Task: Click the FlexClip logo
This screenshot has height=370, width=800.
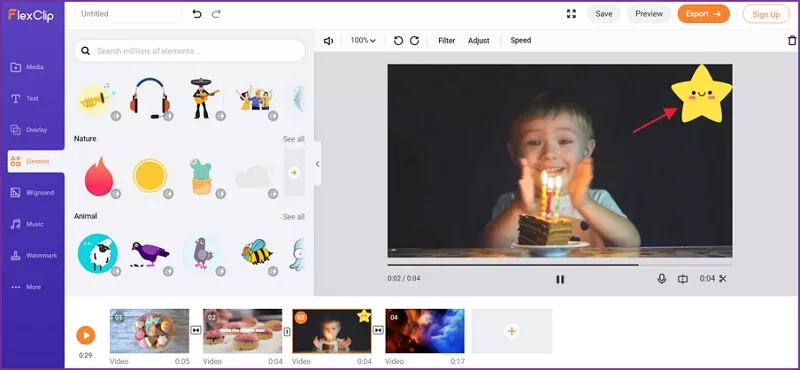Action: (x=31, y=15)
